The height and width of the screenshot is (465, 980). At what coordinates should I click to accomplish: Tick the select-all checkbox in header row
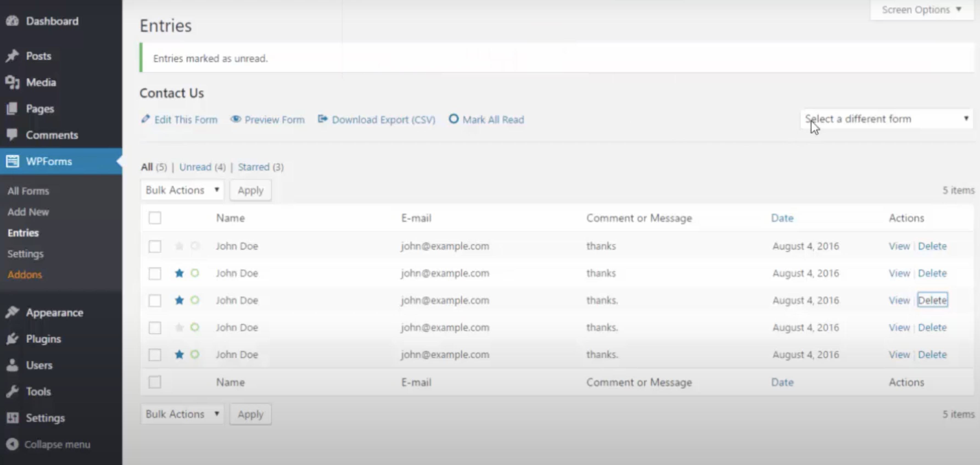(155, 218)
